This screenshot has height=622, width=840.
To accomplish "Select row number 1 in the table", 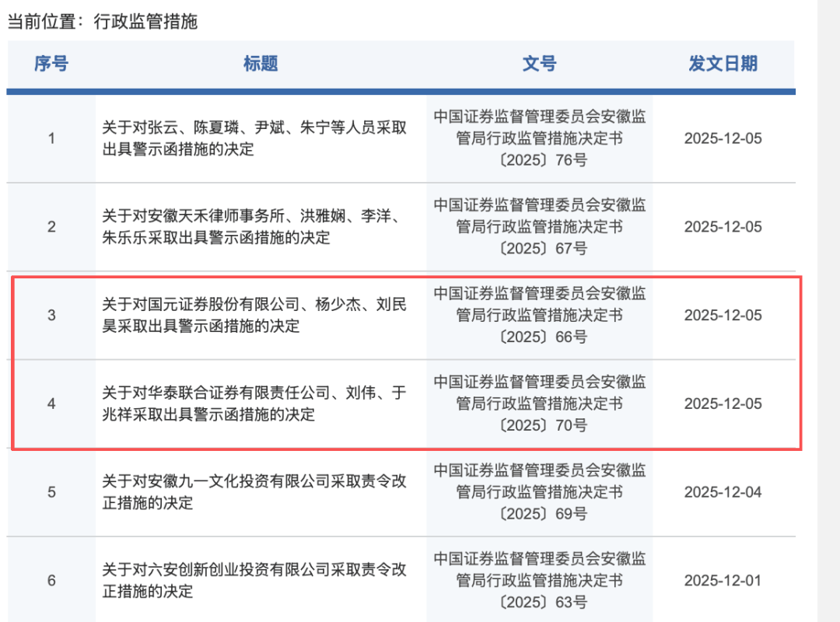I will pos(51,138).
